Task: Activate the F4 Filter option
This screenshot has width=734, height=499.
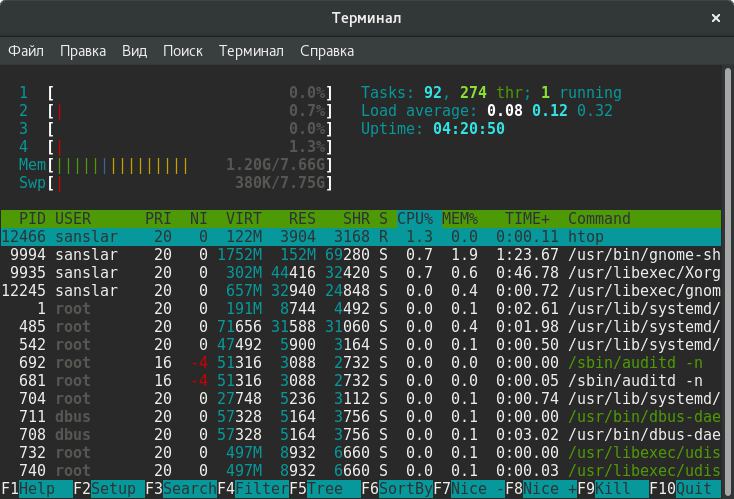Action: [253, 489]
